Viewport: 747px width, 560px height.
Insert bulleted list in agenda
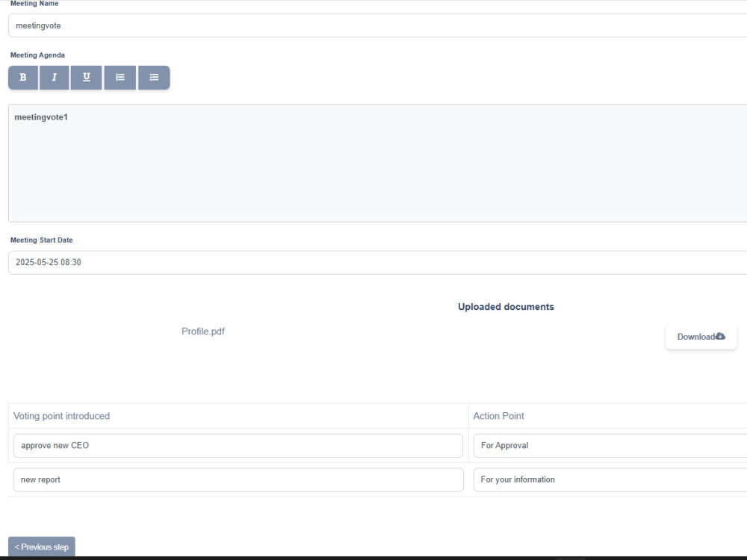pos(154,78)
